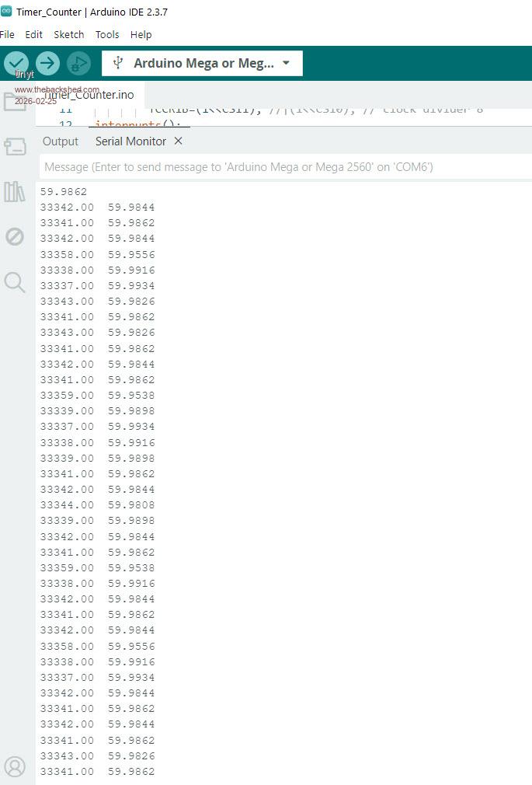Open the Debug panel in sidebar
This screenshot has width=532, height=785.
tap(15, 236)
